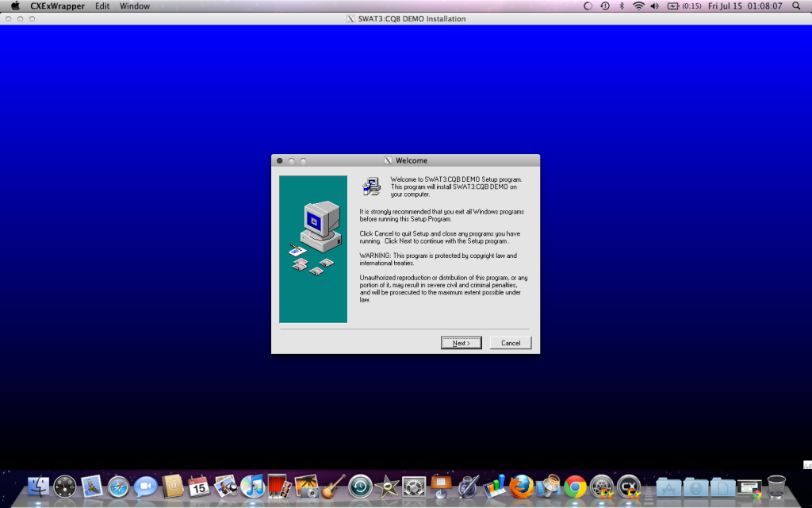Open the Downloads folder stack

click(696, 488)
